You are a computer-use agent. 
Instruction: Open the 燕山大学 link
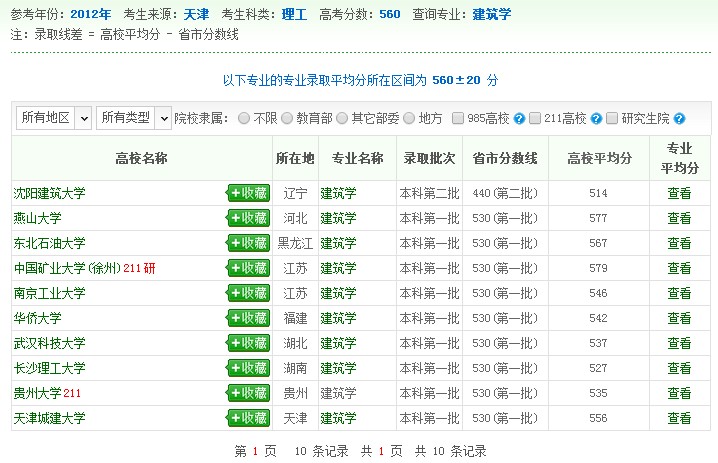click(37, 218)
